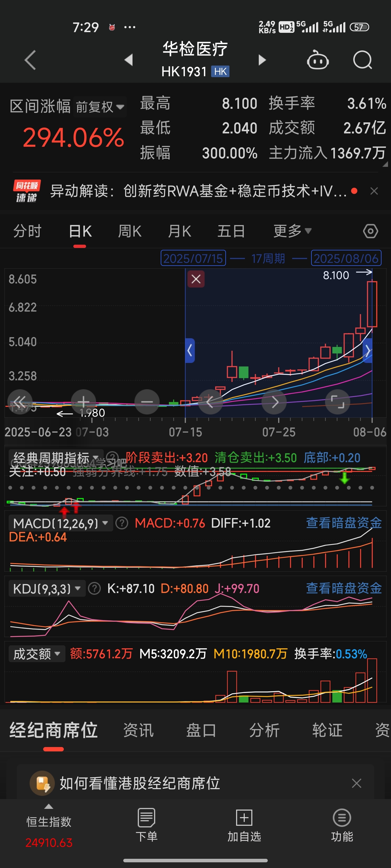Show MACD indicator help question mark
Screen dimensions: 391x868
coord(122,523)
